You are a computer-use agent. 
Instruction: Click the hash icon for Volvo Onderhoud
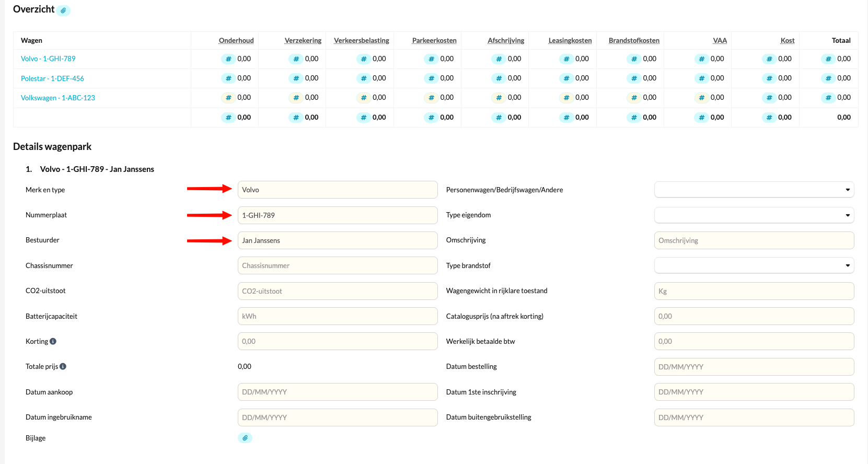tap(228, 59)
